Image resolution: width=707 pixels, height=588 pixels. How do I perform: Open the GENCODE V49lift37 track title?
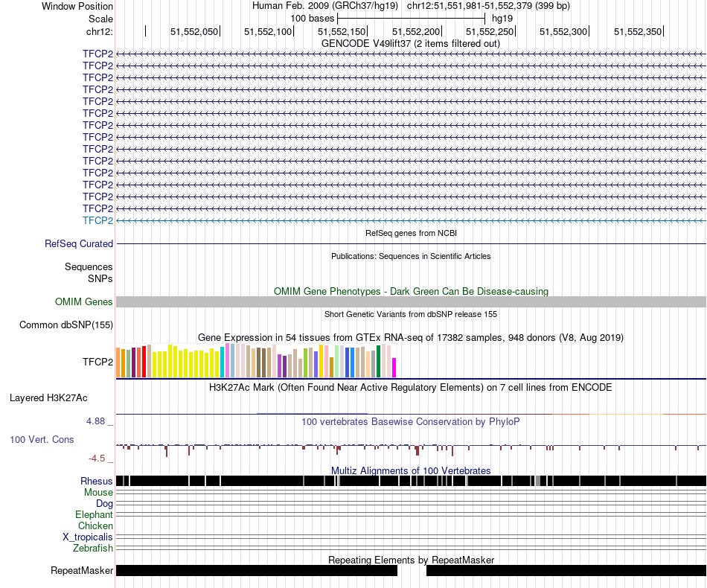click(x=410, y=44)
